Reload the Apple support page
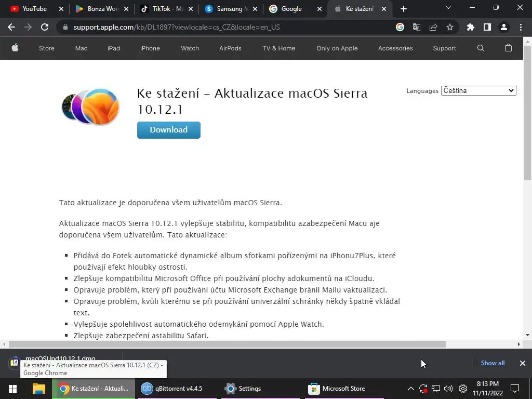The height and width of the screenshot is (399, 532). pyautogui.click(x=45, y=27)
